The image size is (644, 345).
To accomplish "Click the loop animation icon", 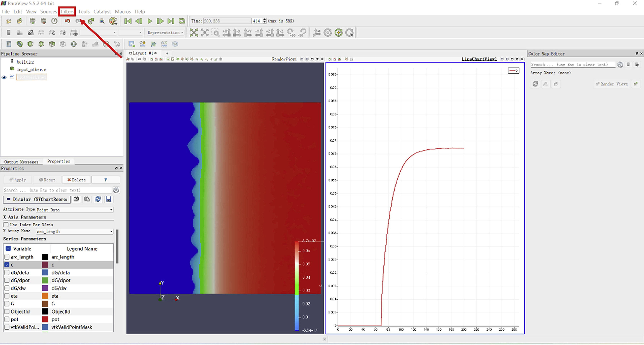I will pyautogui.click(x=182, y=21).
